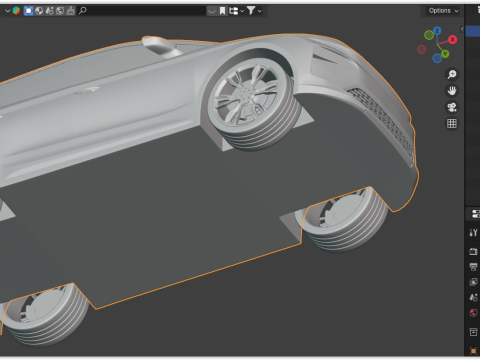Toggle the camera view button

pos(452,107)
